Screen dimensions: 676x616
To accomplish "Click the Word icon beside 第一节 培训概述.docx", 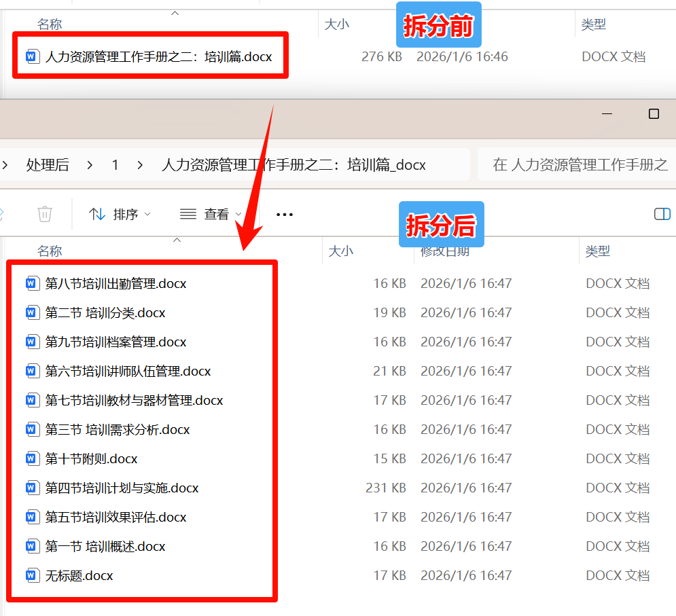I will [32, 545].
